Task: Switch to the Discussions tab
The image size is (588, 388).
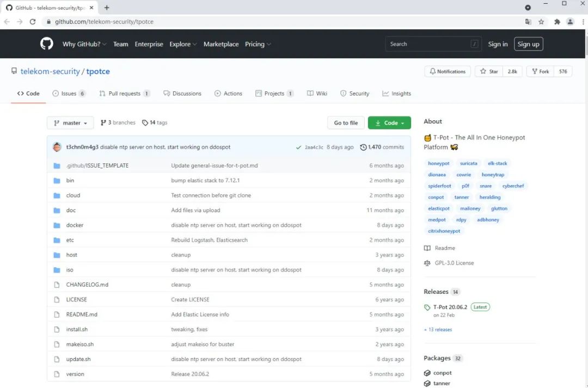Action: 182,94
